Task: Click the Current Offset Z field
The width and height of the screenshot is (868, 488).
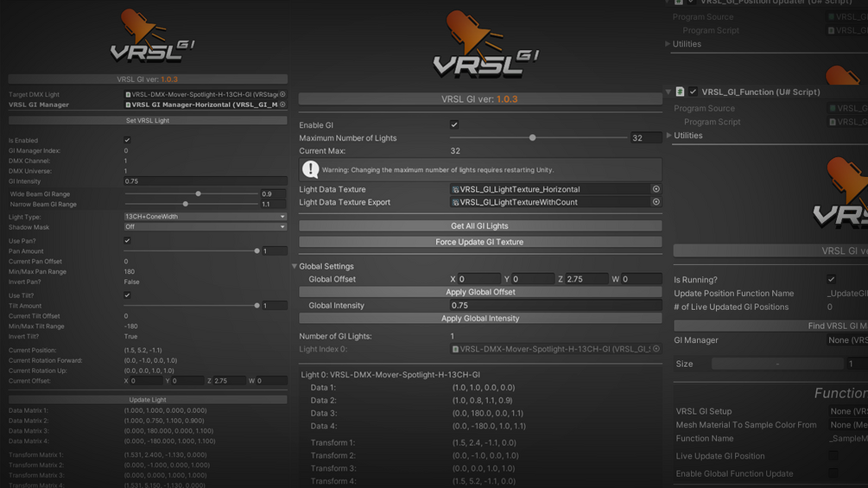Action: coord(229,381)
